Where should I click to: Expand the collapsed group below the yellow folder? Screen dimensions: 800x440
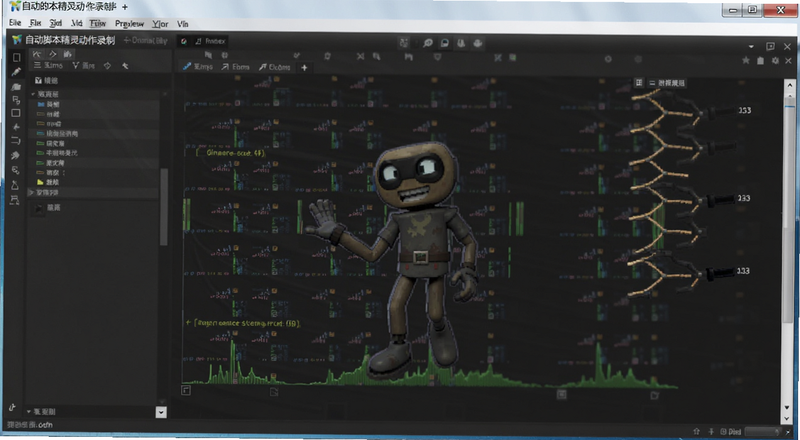[32, 192]
